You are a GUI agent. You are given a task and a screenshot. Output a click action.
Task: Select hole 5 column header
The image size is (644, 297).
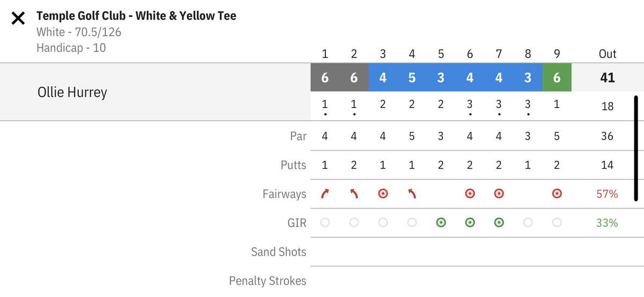tap(441, 54)
